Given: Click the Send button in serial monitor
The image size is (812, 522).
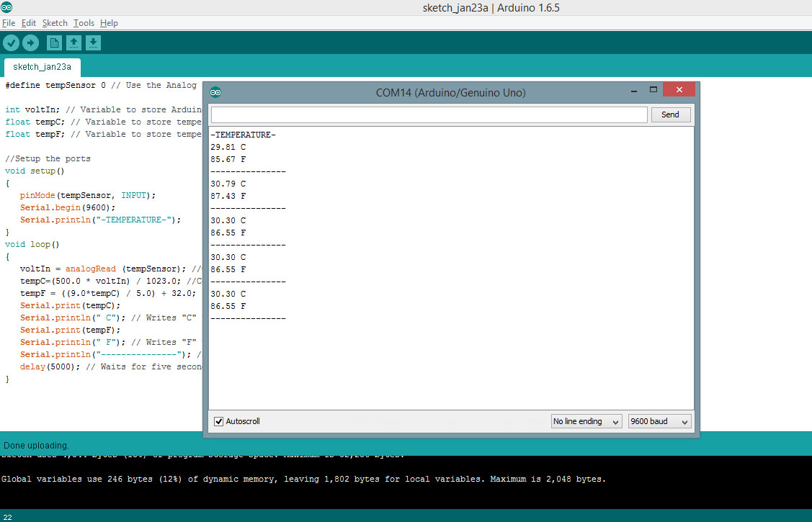Looking at the screenshot, I should coord(670,114).
